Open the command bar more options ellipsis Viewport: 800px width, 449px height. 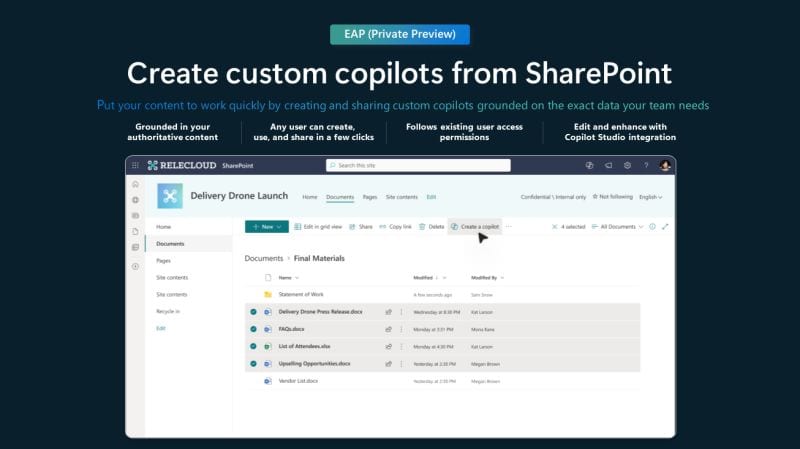[509, 227]
